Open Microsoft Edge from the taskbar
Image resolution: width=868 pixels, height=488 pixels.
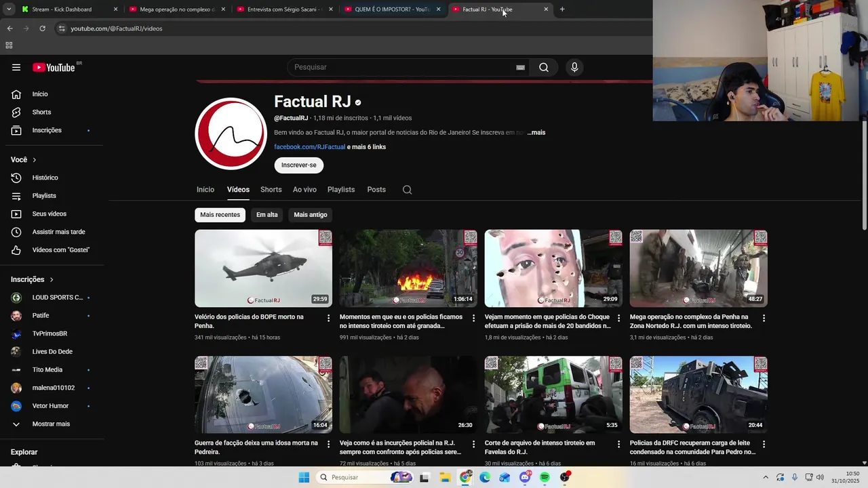coord(485,477)
